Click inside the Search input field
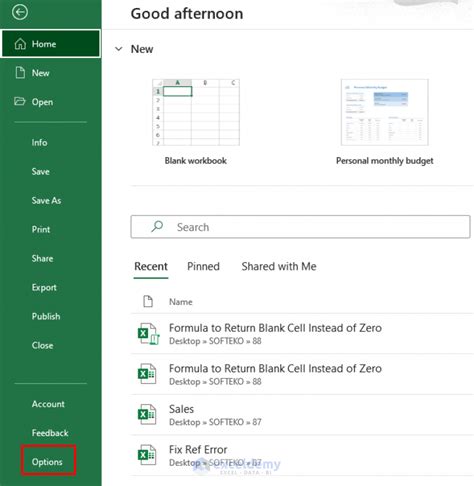Viewport: 474px width, 486px height. tap(300, 227)
